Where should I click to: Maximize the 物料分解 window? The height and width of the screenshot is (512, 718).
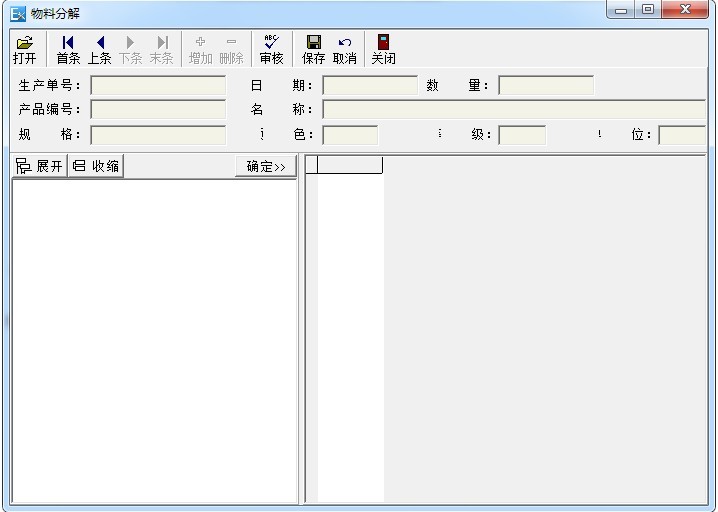click(x=648, y=10)
